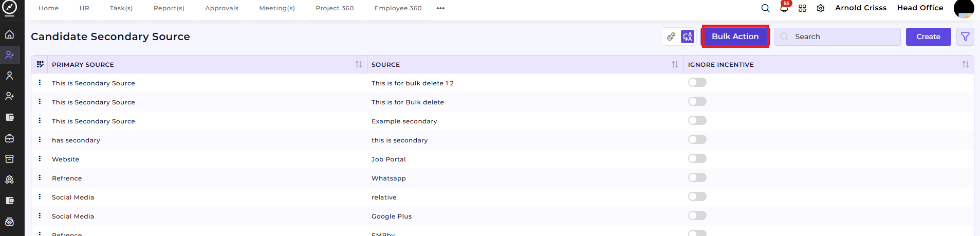
Task: Open row menu for relative row
Action: tap(40, 196)
